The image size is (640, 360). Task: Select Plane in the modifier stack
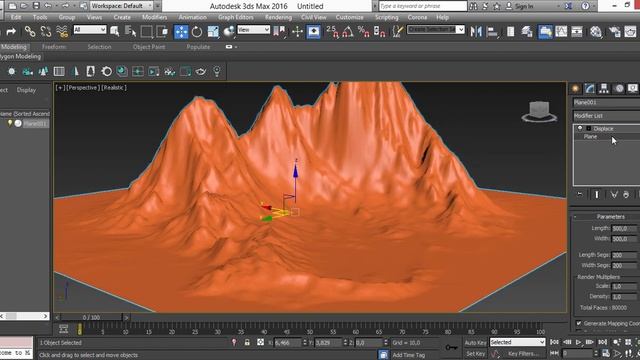click(x=590, y=137)
